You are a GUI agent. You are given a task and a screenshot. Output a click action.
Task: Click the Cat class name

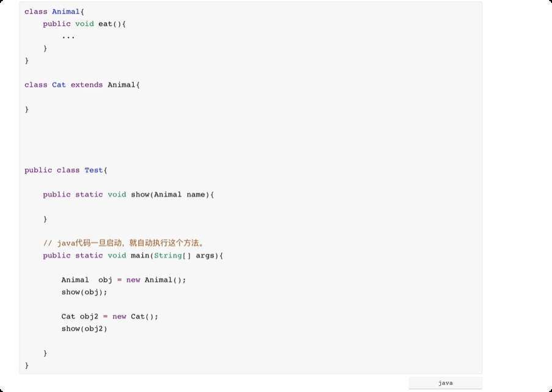click(x=59, y=85)
